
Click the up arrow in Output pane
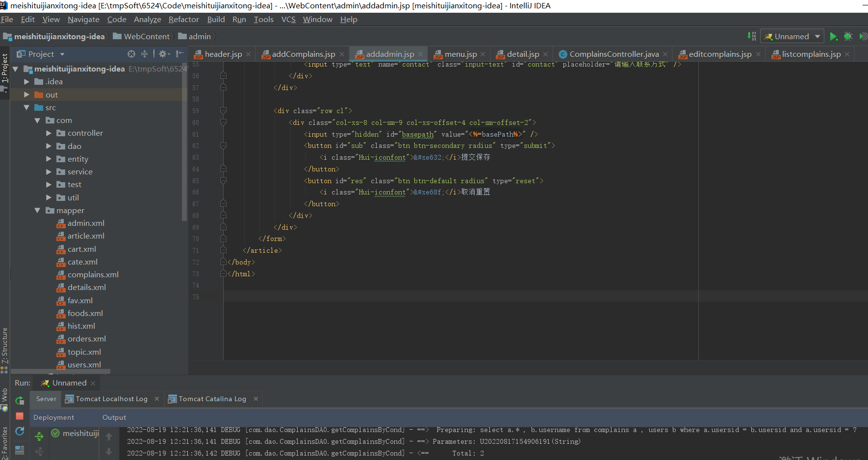(x=109, y=436)
